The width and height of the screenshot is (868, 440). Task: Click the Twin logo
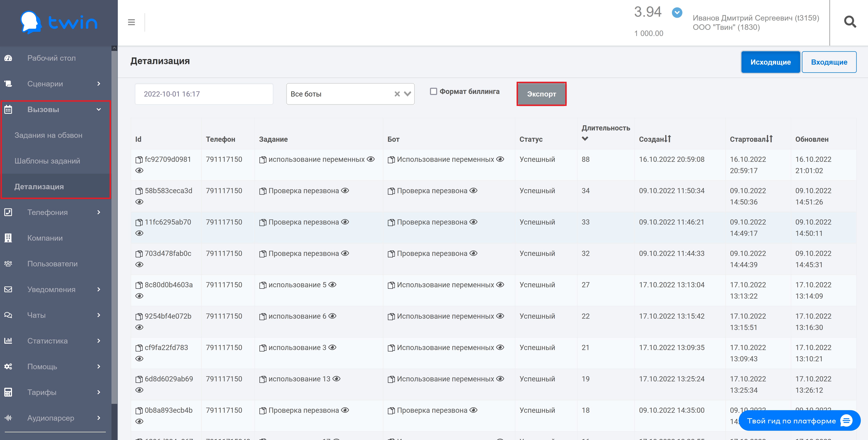(x=59, y=22)
